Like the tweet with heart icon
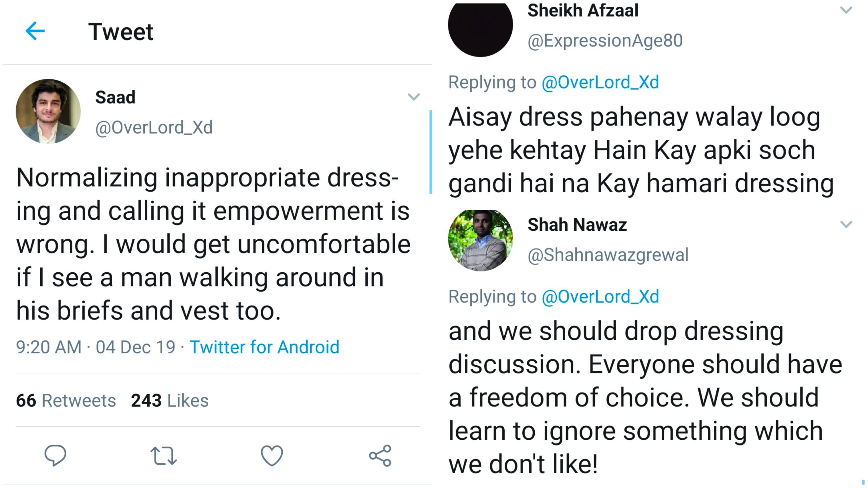The height and width of the screenshot is (488, 868). (272, 455)
